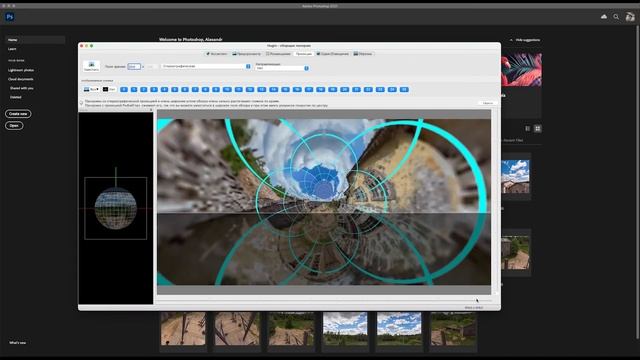Viewport: 640px width, 360px height.
Task: Open the flamingo suggestion thumbnail
Action: click(521, 69)
